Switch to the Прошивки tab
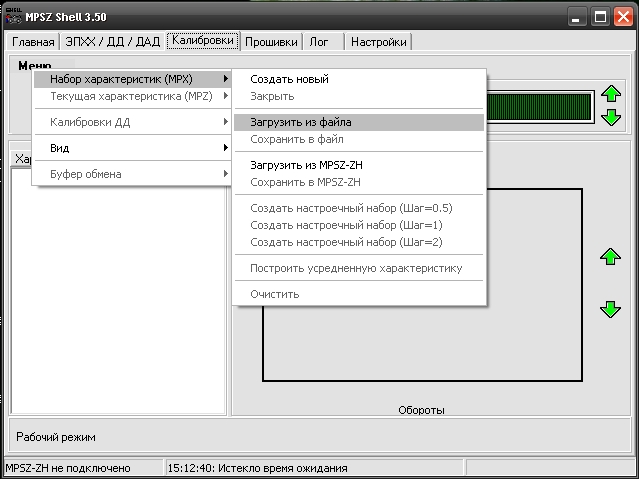 pos(271,42)
